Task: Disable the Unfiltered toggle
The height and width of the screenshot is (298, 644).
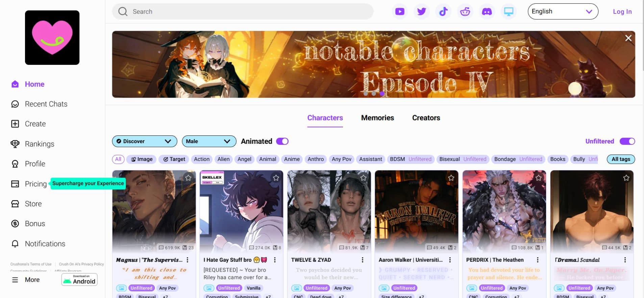Action: [x=627, y=141]
